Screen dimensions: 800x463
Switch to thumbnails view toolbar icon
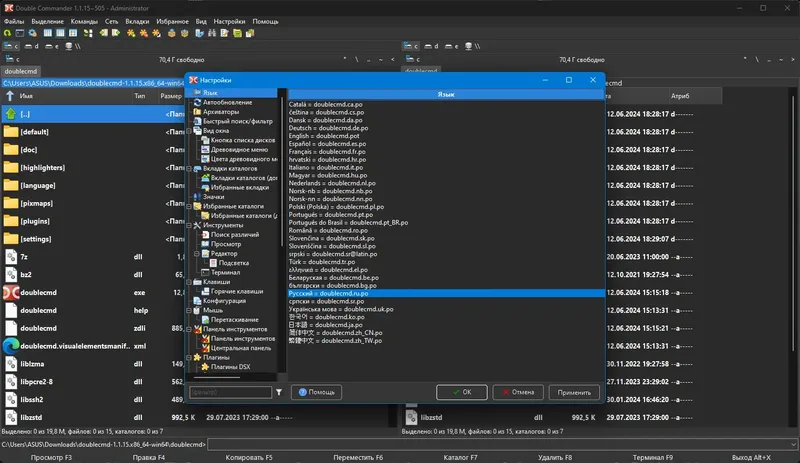(x=73, y=33)
